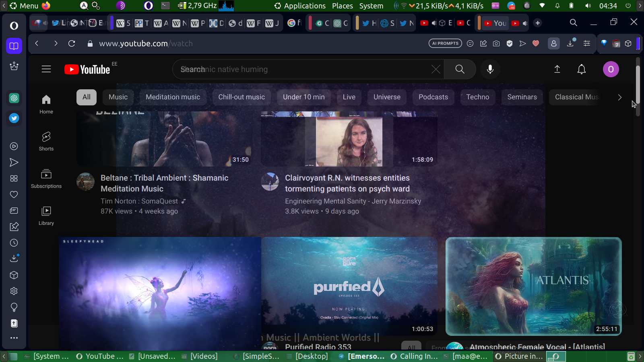Open the YouTube upload icon
The image size is (644, 362).
557,69
